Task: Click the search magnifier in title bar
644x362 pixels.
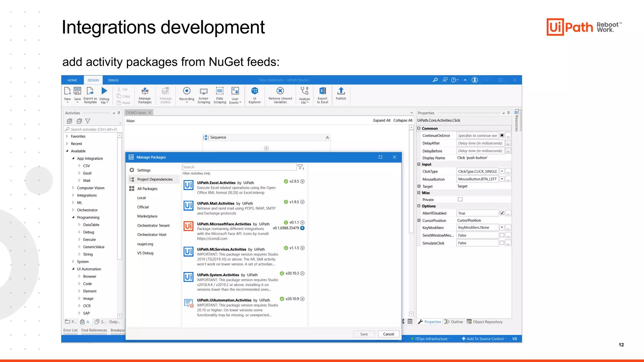Action: pos(435,80)
